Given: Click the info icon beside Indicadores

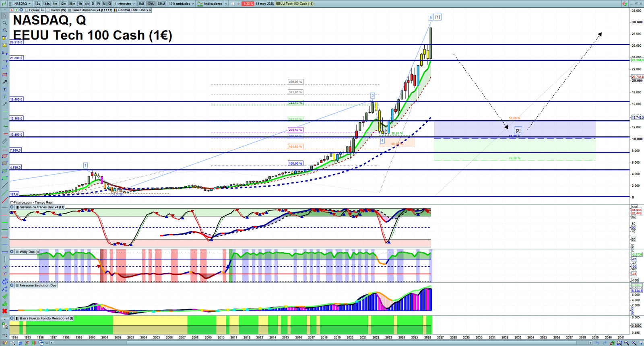Looking at the screenshot, I should [x=233, y=4].
